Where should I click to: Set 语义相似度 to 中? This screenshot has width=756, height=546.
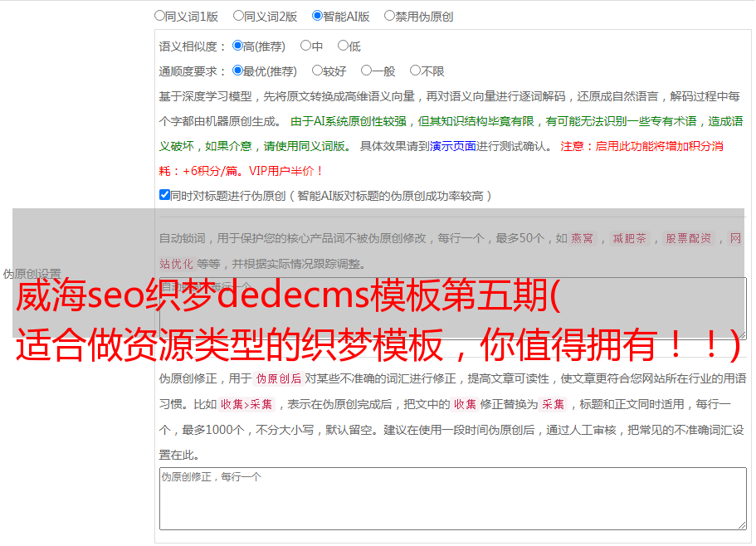click(x=305, y=46)
